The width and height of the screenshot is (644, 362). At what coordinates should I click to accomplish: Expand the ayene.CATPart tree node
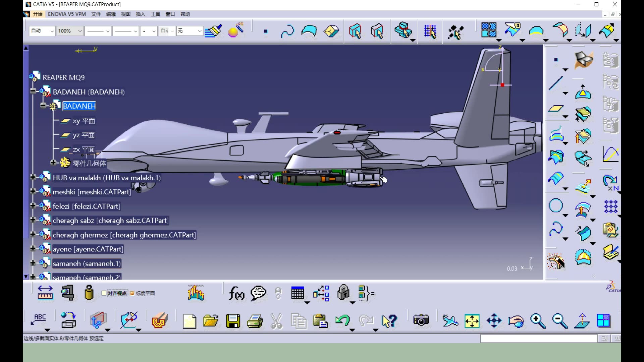33,248
